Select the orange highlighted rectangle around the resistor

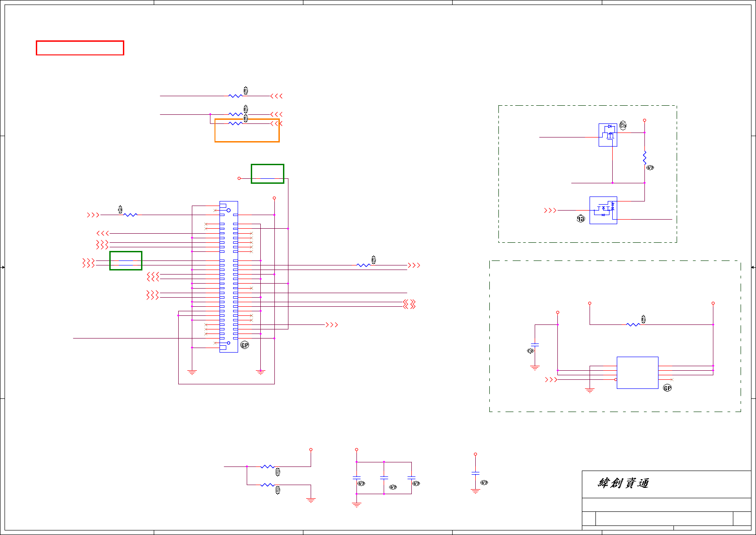coord(247,130)
